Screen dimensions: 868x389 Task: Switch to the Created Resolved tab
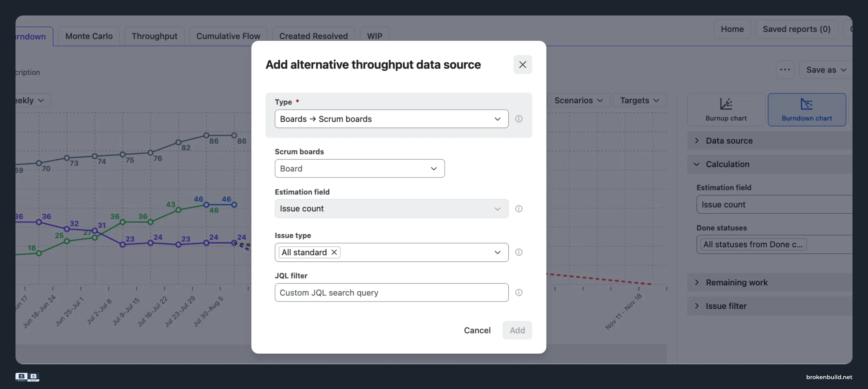pyautogui.click(x=314, y=36)
